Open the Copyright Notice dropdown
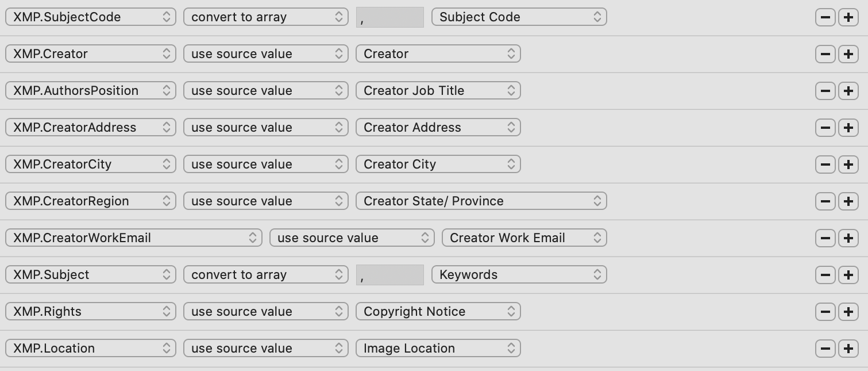868x371 pixels. (438, 312)
